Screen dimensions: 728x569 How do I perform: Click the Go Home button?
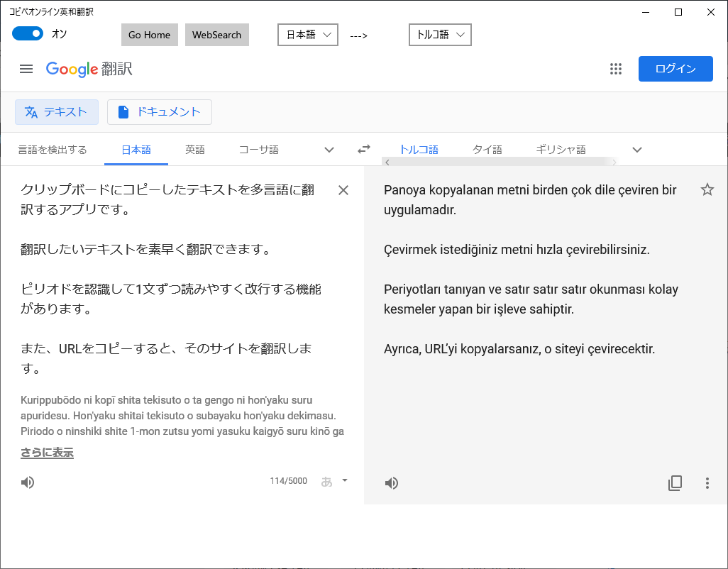pos(150,35)
